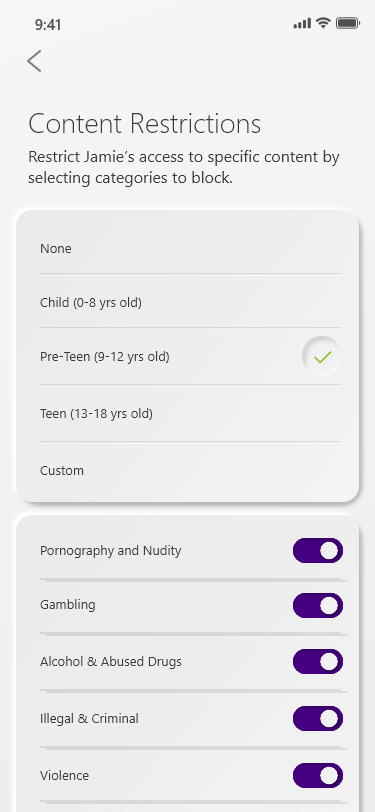This screenshot has height=812, width=375.
Task: Tap the 9:41 clock in status bar
Action: pos(48,24)
